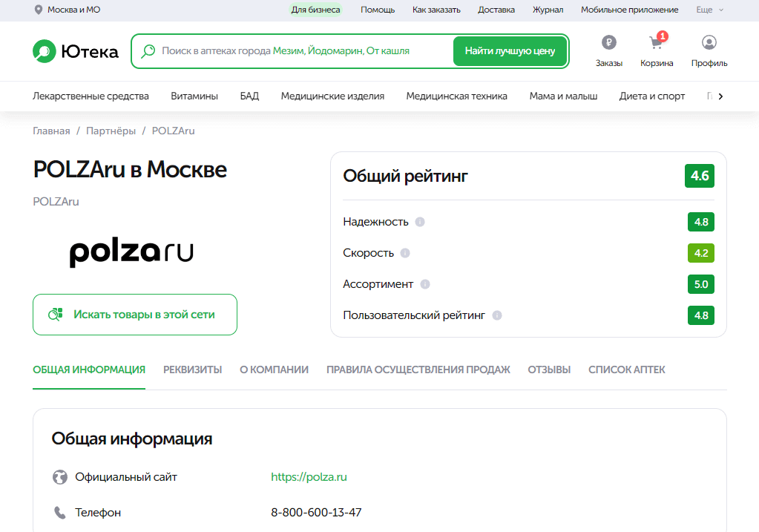Click the location pin icon
Viewport: 759px width, 532px height.
click(x=39, y=10)
